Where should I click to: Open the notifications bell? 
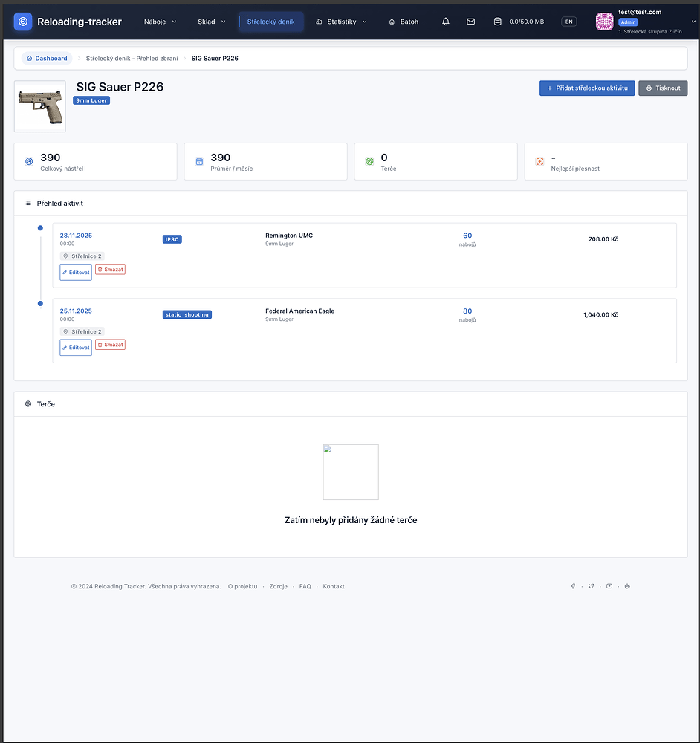point(446,22)
